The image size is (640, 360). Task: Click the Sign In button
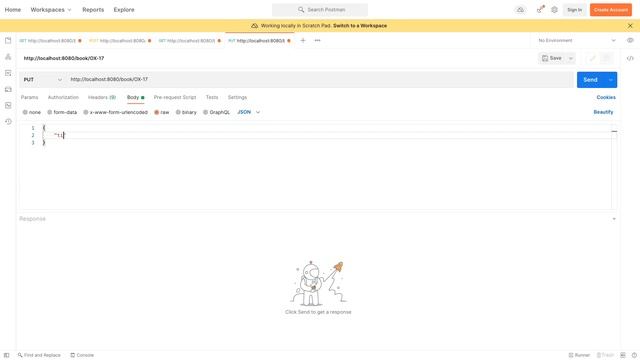tap(575, 10)
